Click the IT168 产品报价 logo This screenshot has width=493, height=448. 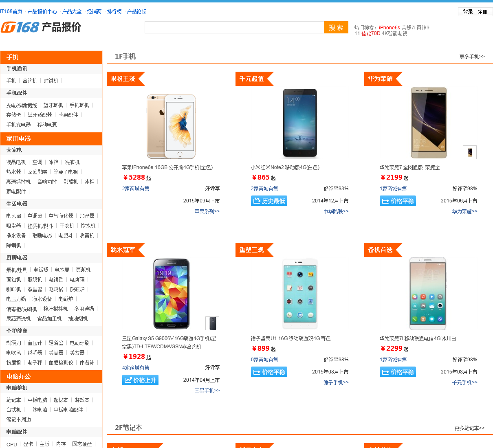[x=41, y=27]
